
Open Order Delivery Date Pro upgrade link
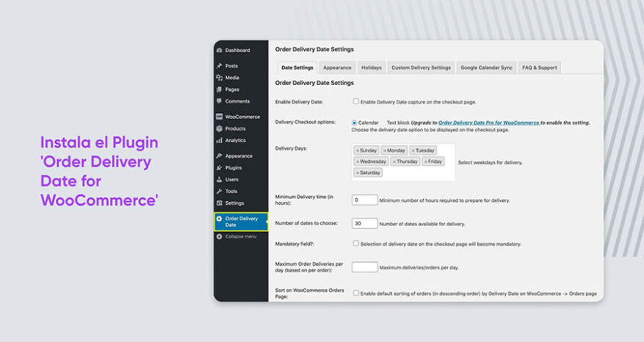pos(488,123)
